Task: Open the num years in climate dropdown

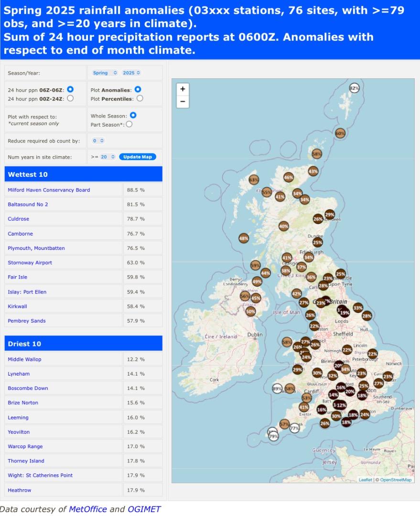Action: (107, 157)
